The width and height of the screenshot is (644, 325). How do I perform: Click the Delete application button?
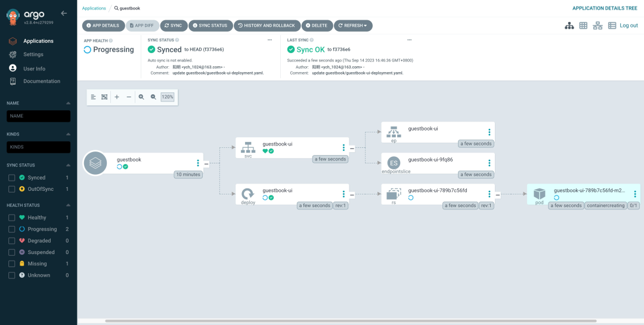(317, 26)
